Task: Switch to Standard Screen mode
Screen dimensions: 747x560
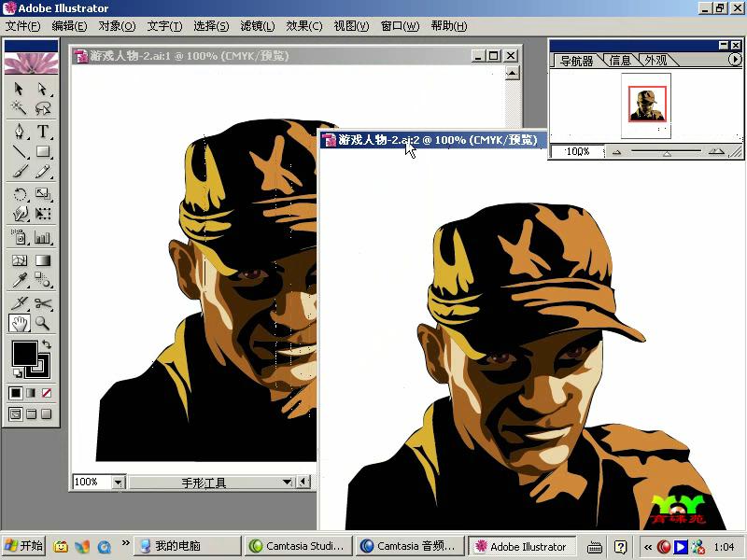Action: tap(15, 413)
